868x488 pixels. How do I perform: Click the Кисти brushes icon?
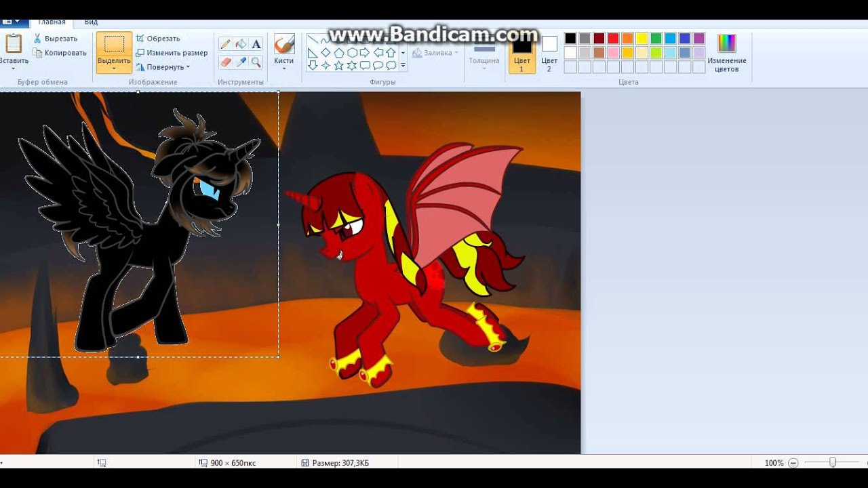(x=284, y=45)
